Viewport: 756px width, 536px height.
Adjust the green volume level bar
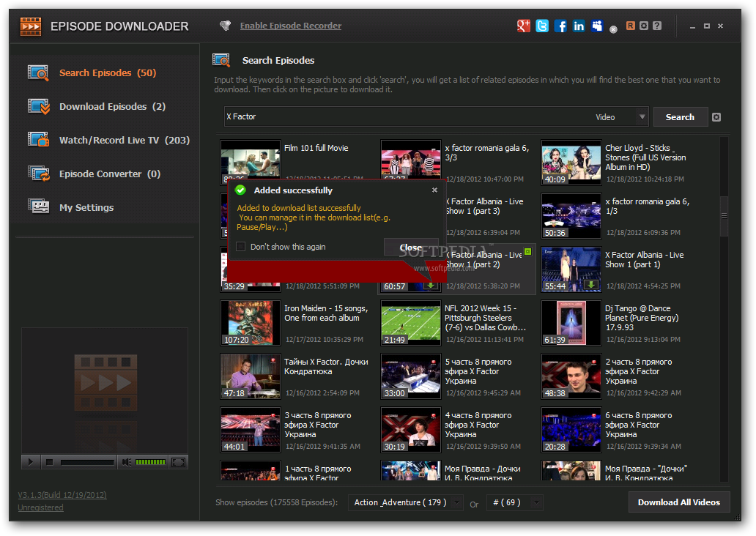[x=150, y=462]
